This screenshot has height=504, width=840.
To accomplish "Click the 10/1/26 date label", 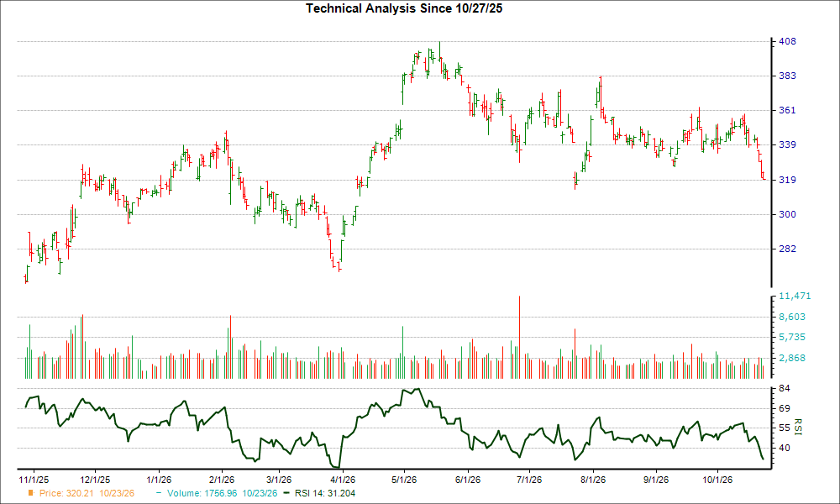I will pyautogui.click(x=717, y=480).
